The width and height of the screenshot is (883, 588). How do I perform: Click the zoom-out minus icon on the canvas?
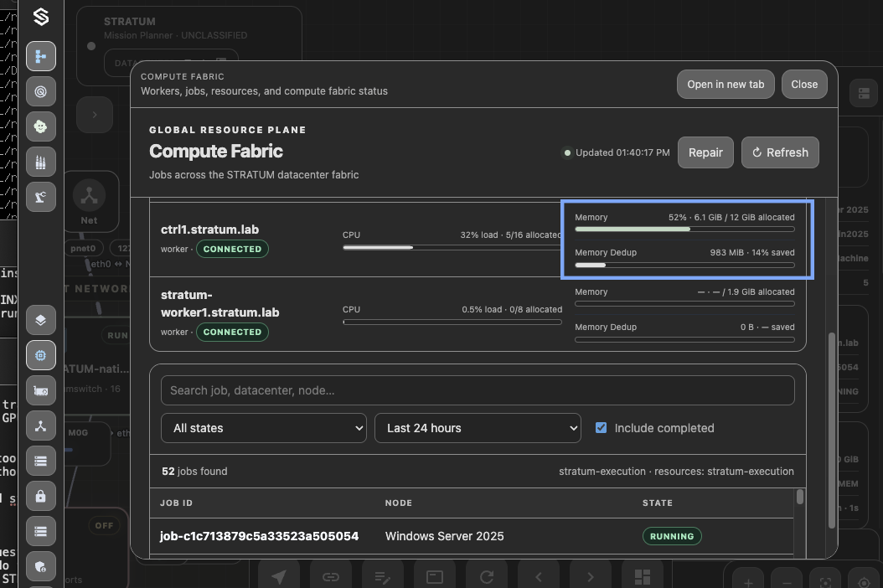(x=787, y=582)
